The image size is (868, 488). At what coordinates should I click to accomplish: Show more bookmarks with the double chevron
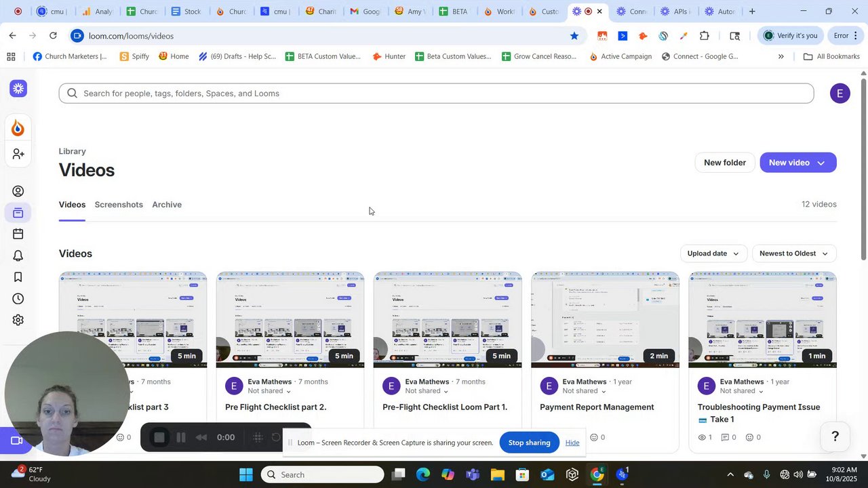(781, 57)
